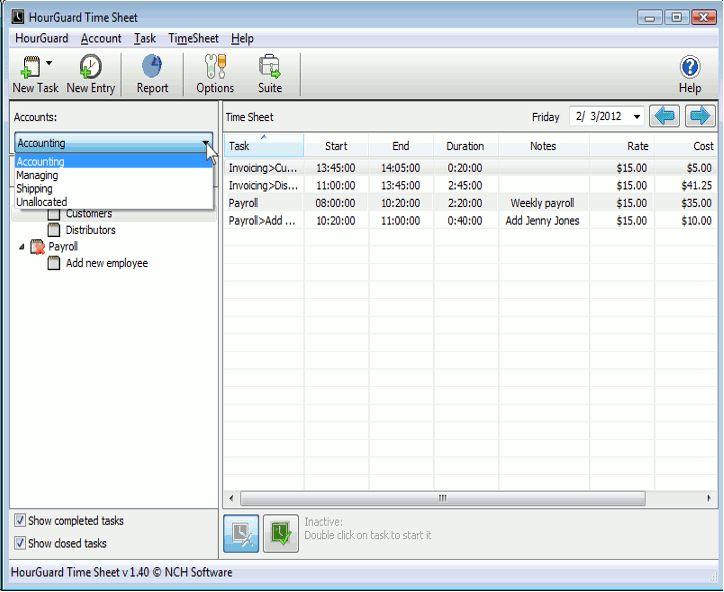Click the Weekly payroll note cell

pyautogui.click(x=543, y=203)
